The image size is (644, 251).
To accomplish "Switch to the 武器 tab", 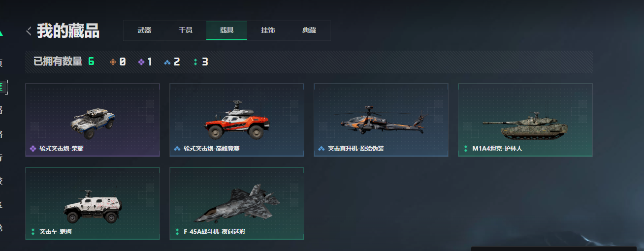I will pos(144,31).
